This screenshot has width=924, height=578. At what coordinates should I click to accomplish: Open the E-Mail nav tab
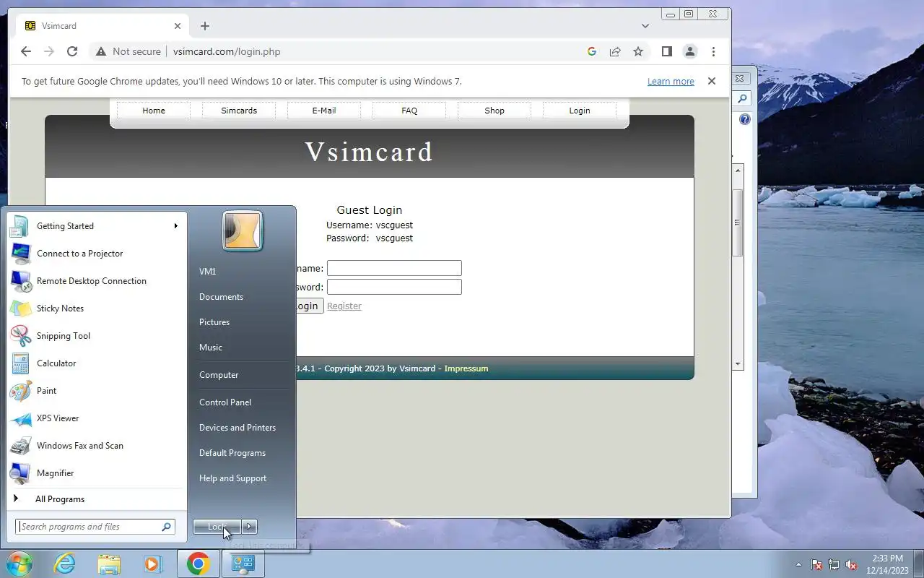pos(324,111)
